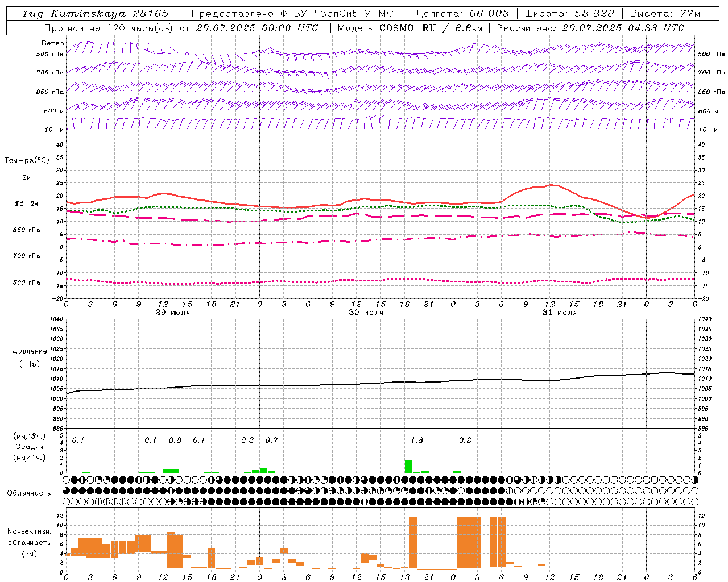This screenshot has width=728, height=582.
Task: Click the longitude value Долгота: 66.003
Action: pyautogui.click(x=462, y=14)
